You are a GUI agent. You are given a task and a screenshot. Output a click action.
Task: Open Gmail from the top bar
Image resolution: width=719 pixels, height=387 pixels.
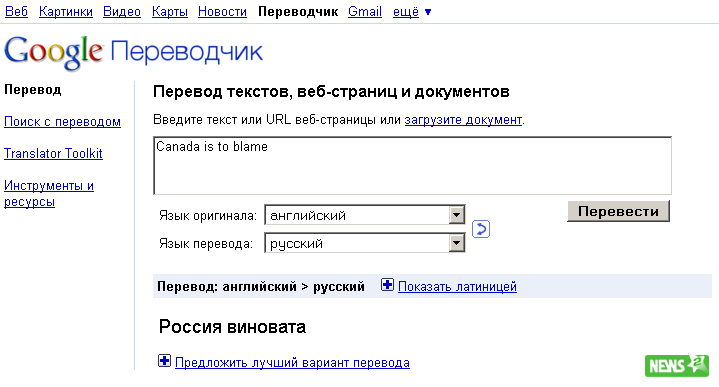coord(365,11)
